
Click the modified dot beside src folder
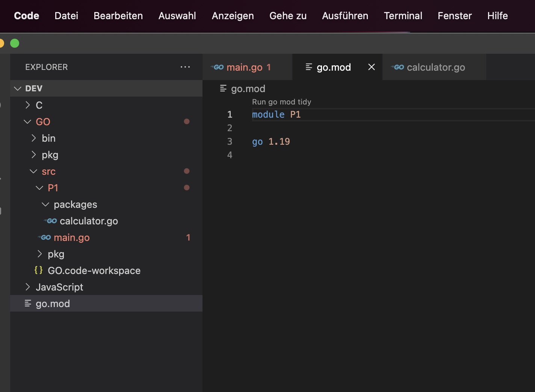coord(187,171)
